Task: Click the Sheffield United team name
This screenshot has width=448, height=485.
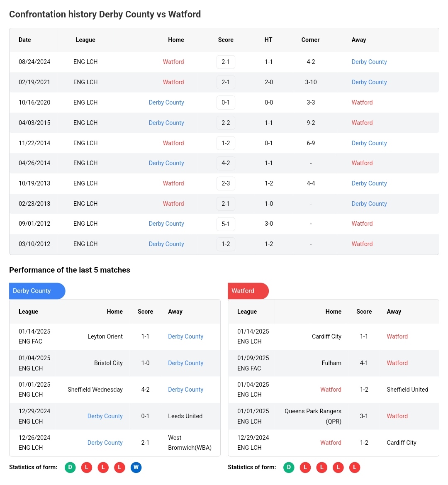Action: (x=407, y=390)
